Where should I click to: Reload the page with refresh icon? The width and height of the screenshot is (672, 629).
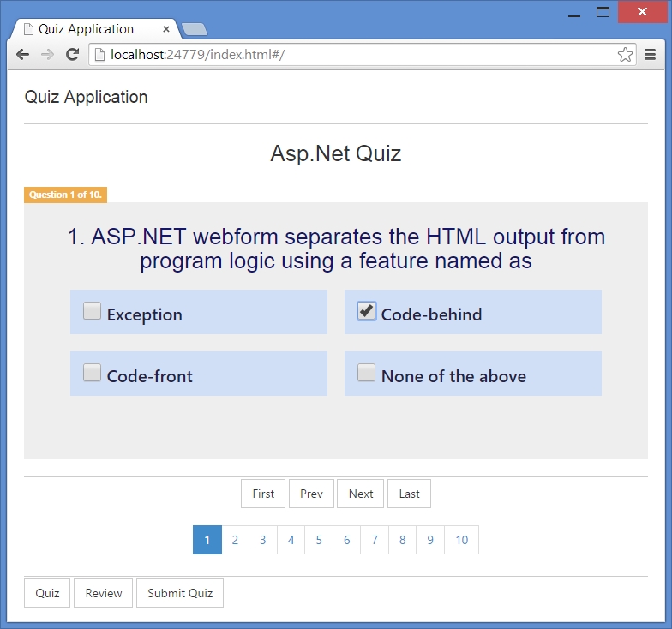coord(72,54)
